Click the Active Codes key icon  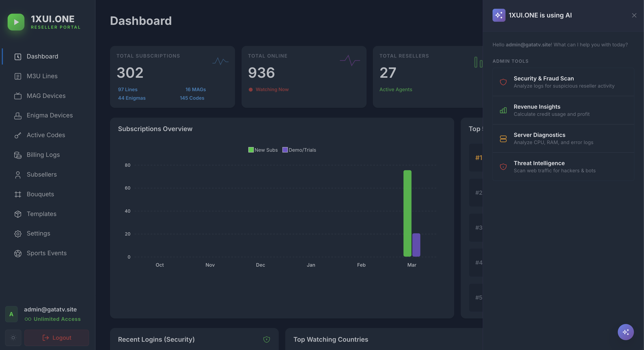18,135
